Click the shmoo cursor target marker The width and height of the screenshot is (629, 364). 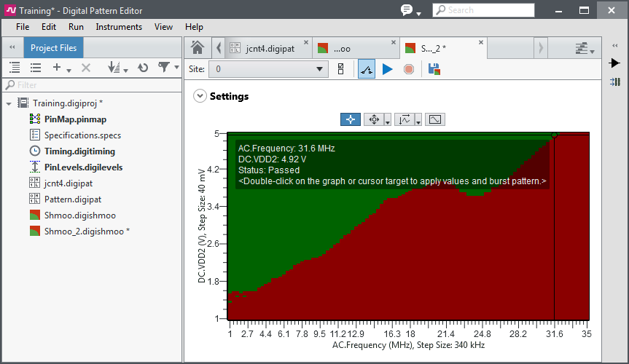554,135
